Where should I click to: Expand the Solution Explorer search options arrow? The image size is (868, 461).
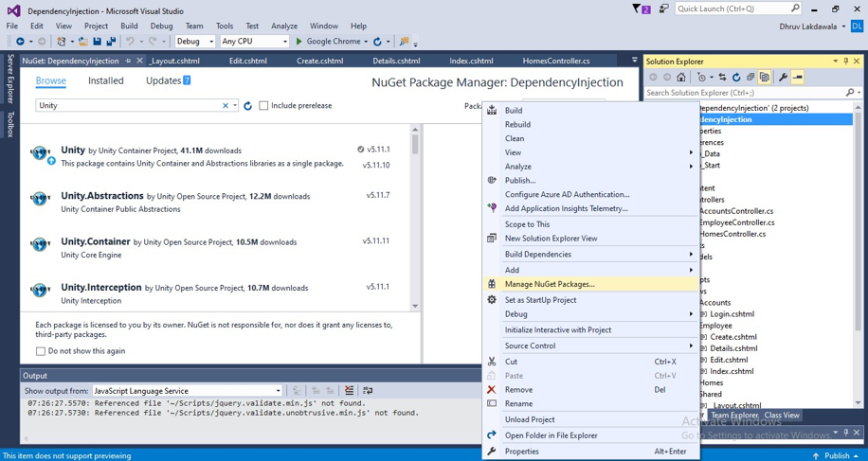[859, 93]
